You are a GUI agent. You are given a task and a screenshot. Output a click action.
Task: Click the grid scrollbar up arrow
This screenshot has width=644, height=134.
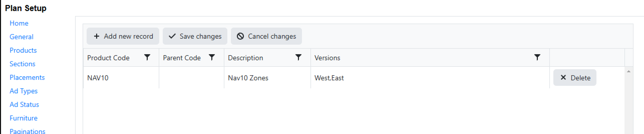(629, 71)
